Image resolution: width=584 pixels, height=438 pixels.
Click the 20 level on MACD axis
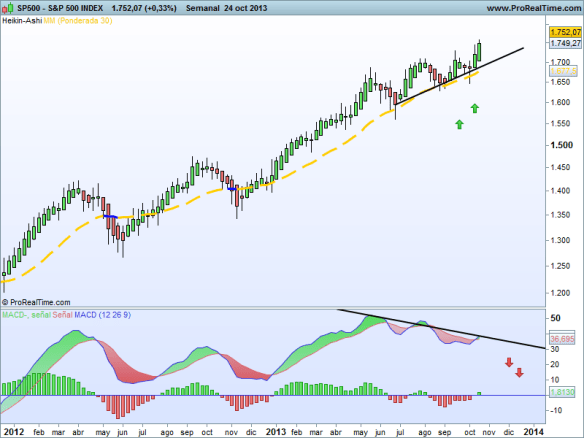[x=554, y=364]
